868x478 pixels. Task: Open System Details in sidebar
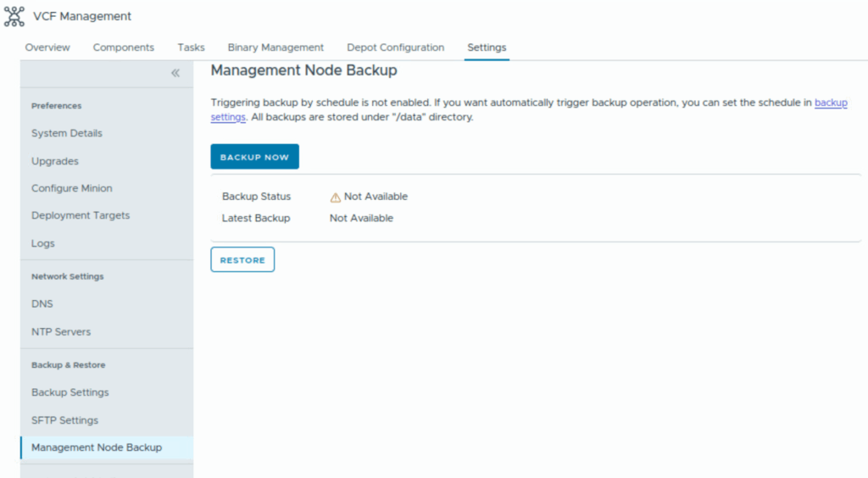pyautogui.click(x=67, y=133)
